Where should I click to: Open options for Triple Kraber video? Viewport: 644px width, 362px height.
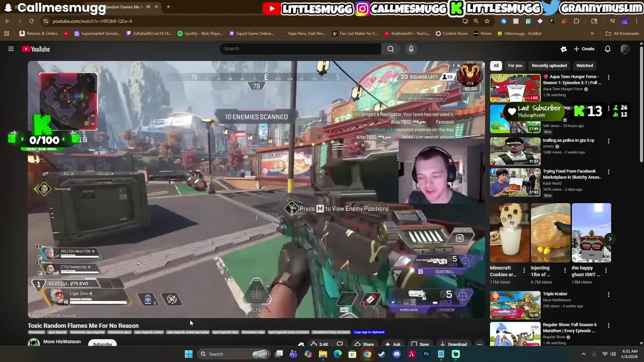tap(608, 295)
